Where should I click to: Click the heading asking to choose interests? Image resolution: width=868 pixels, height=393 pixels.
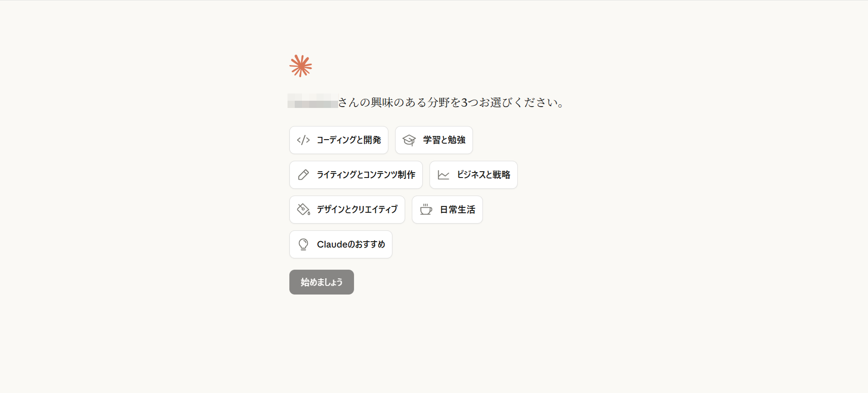[x=452, y=103]
